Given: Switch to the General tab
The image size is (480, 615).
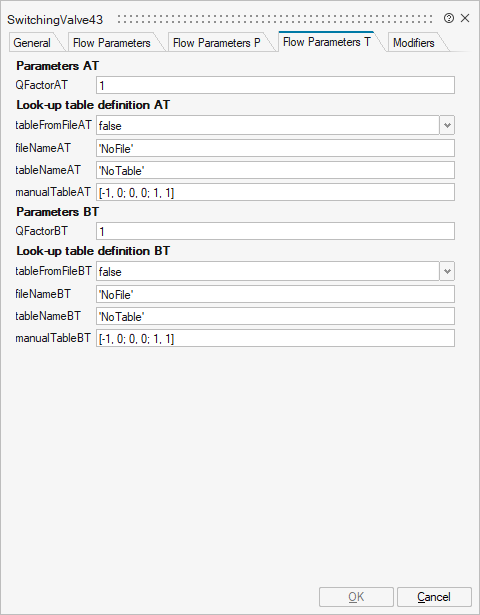Looking at the screenshot, I should tap(32, 42).
